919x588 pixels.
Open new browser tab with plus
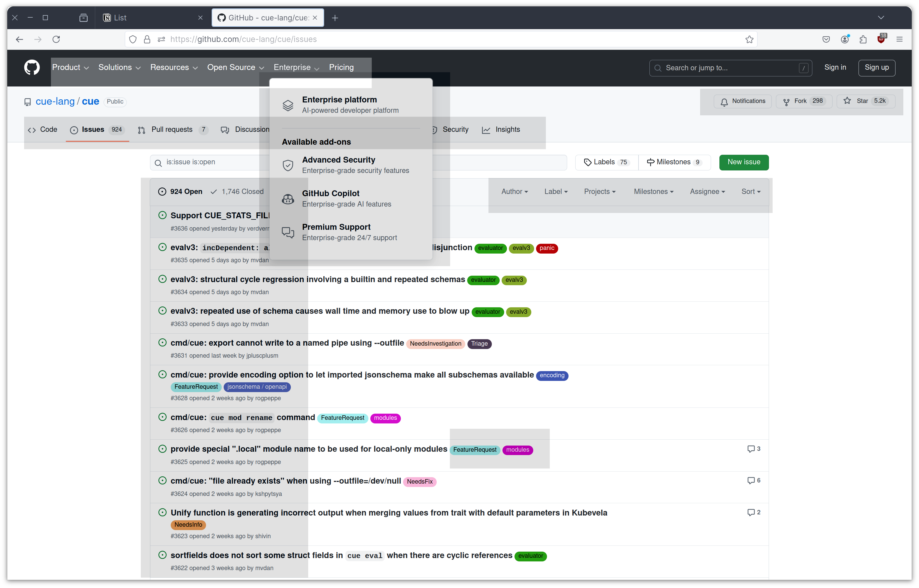click(x=335, y=18)
